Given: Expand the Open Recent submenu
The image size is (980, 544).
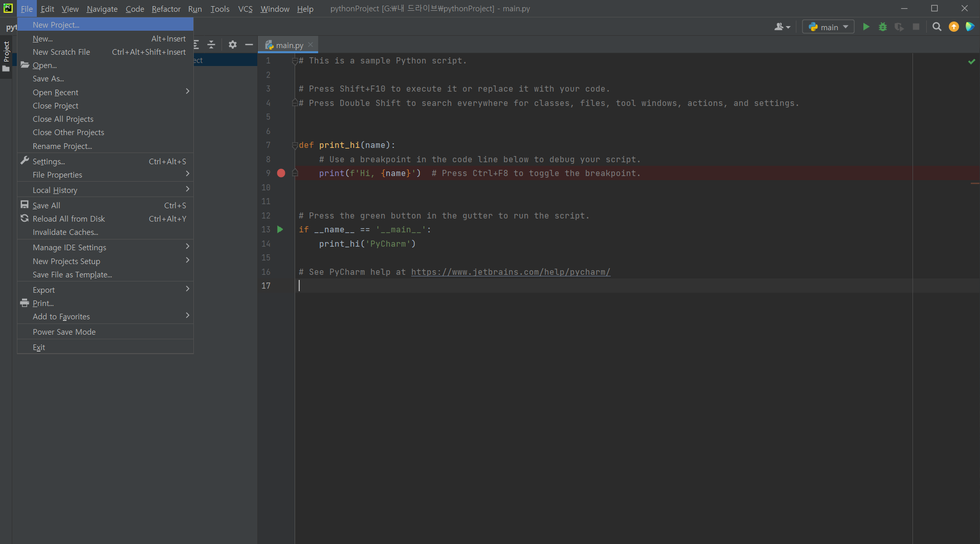Looking at the screenshot, I should 105,92.
